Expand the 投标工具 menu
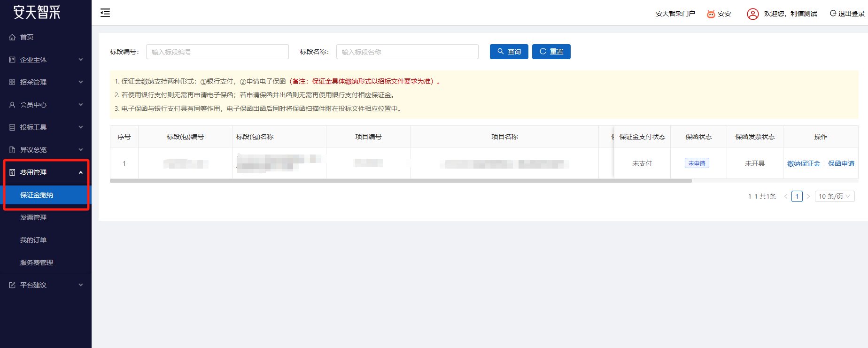 [x=46, y=127]
